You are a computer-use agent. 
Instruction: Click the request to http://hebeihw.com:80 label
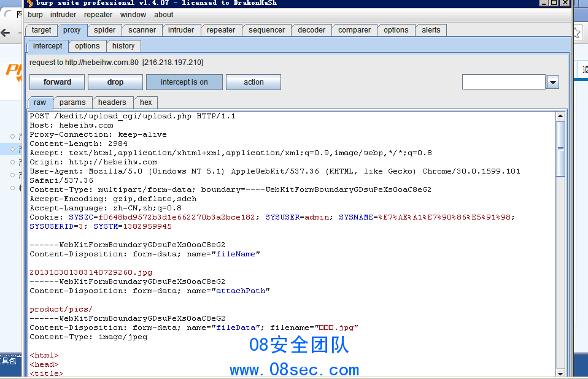pyautogui.click(x=116, y=63)
